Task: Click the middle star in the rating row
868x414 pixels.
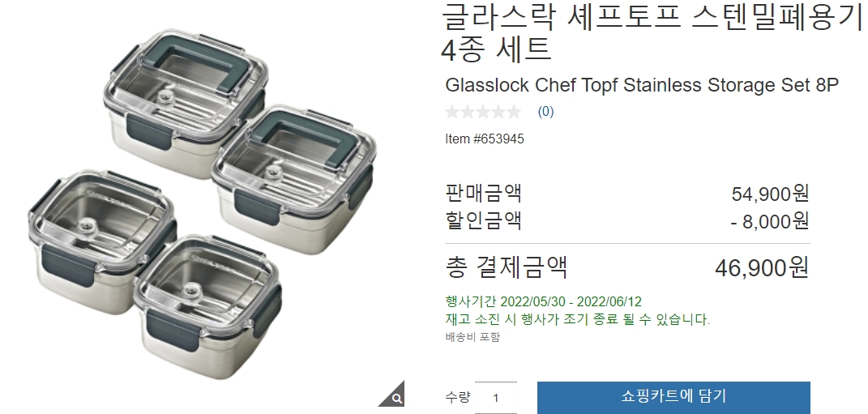Action: (x=483, y=112)
